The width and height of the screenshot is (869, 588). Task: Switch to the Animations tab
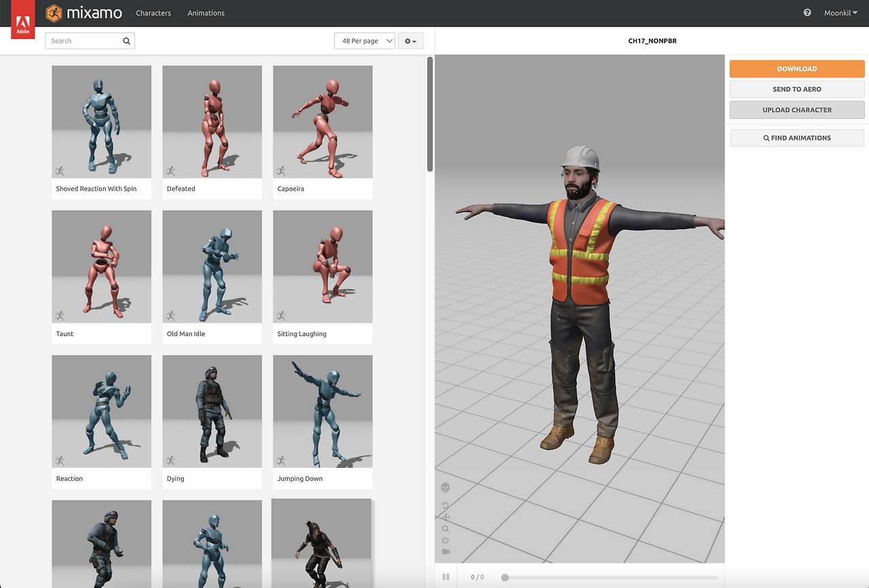click(206, 13)
